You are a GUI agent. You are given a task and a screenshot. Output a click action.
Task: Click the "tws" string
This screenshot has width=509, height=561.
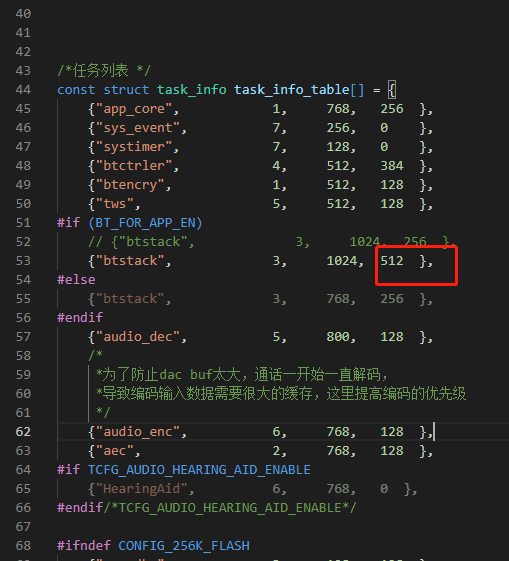pos(114,204)
